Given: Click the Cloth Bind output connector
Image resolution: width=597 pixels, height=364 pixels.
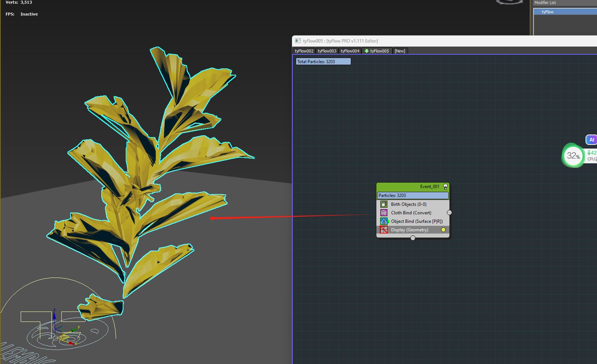Looking at the screenshot, I should pyautogui.click(x=450, y=213).
